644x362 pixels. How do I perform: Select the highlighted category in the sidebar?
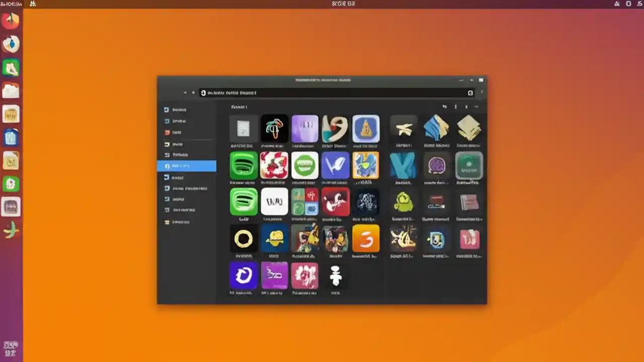pyautogui.click(x=186, y=166)
